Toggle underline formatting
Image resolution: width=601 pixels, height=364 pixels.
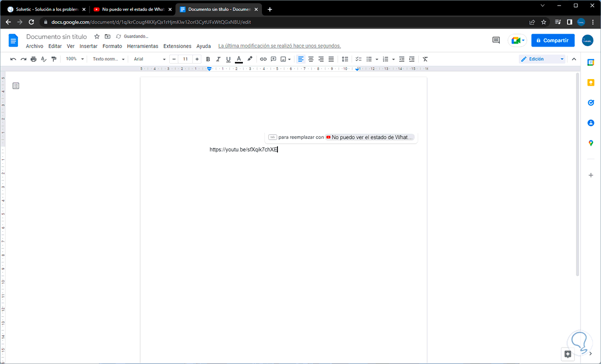[228, 59]
